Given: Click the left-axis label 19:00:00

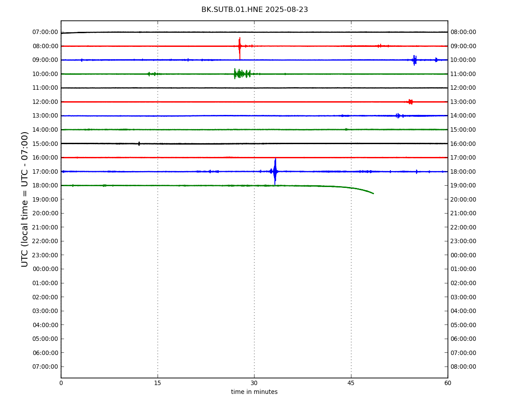Looking at the screenshot, I should 45,199.
